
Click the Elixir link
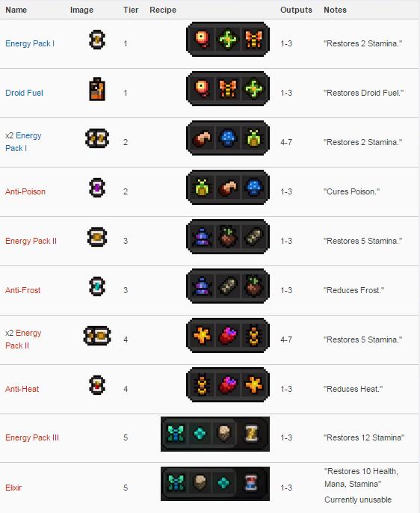tap(13, 488)
